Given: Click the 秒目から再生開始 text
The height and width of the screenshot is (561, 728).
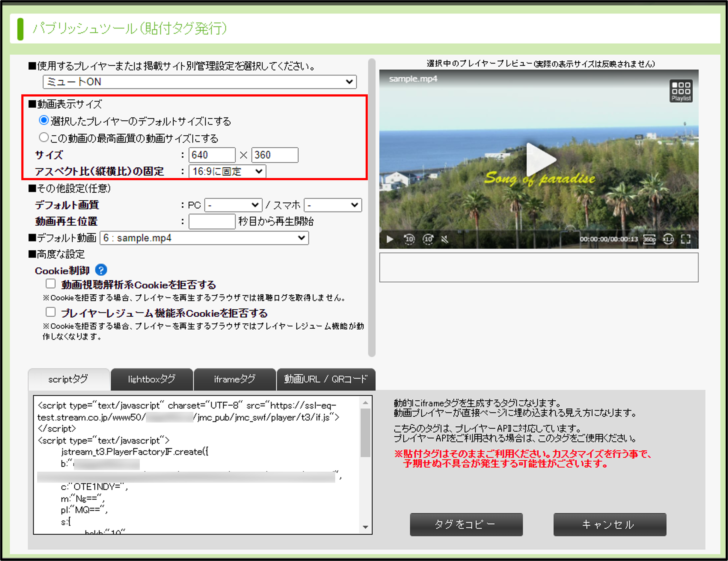Looking at the screenshot, I should tap(276, 222).
